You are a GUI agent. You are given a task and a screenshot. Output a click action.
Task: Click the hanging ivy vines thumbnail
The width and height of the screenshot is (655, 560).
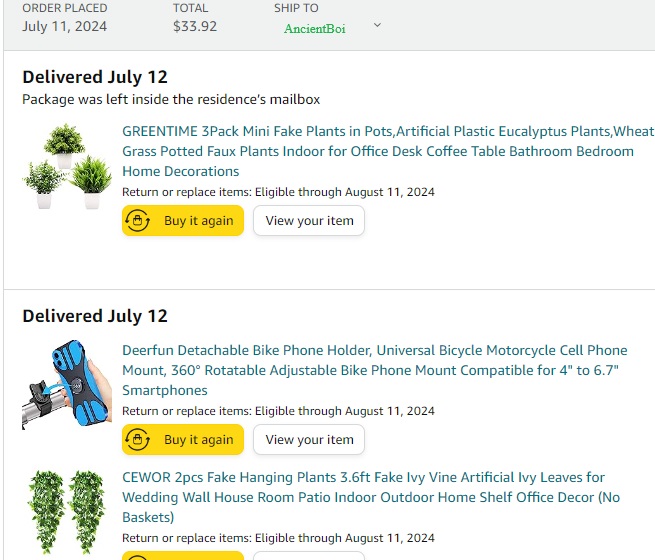point(67,512)
